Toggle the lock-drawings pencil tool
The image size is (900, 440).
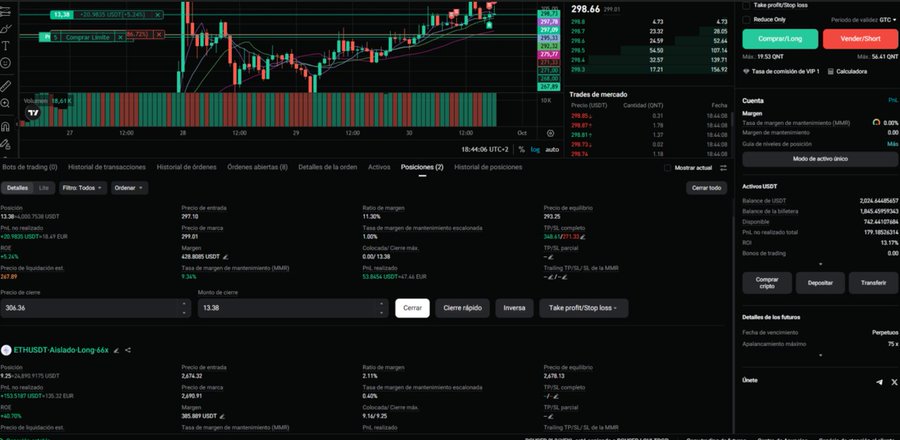6,143
